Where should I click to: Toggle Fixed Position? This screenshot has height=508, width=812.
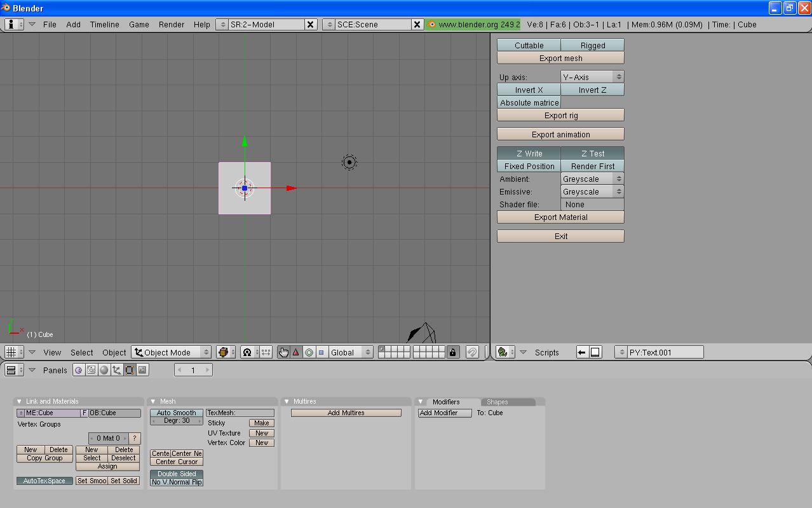pyautogui.click(x=529, y=166)
